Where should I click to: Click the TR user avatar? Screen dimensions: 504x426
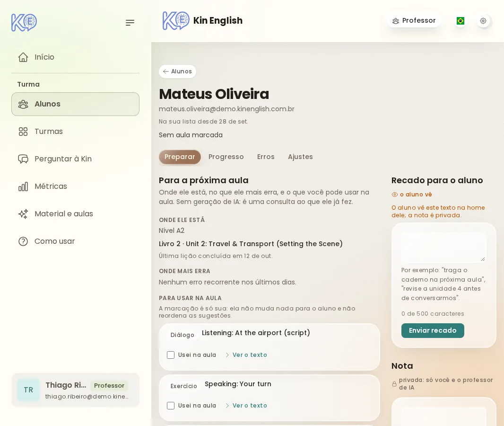[x=28, y=390]
